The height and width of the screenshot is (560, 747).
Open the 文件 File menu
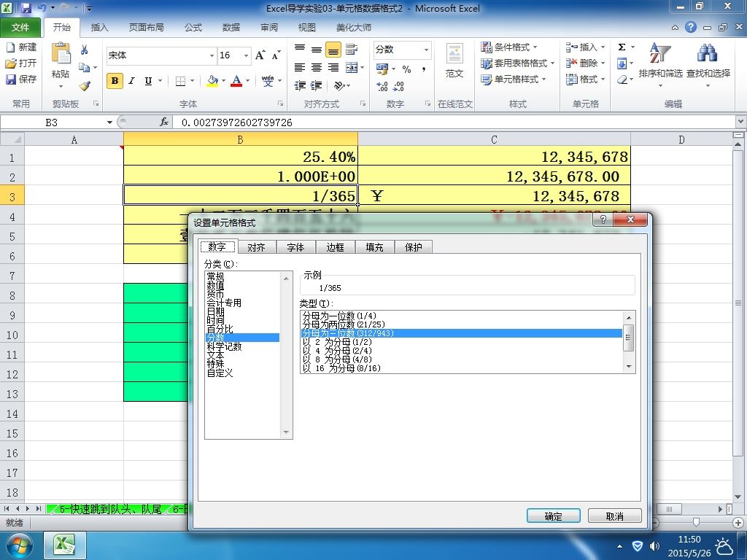pos(20,28)
